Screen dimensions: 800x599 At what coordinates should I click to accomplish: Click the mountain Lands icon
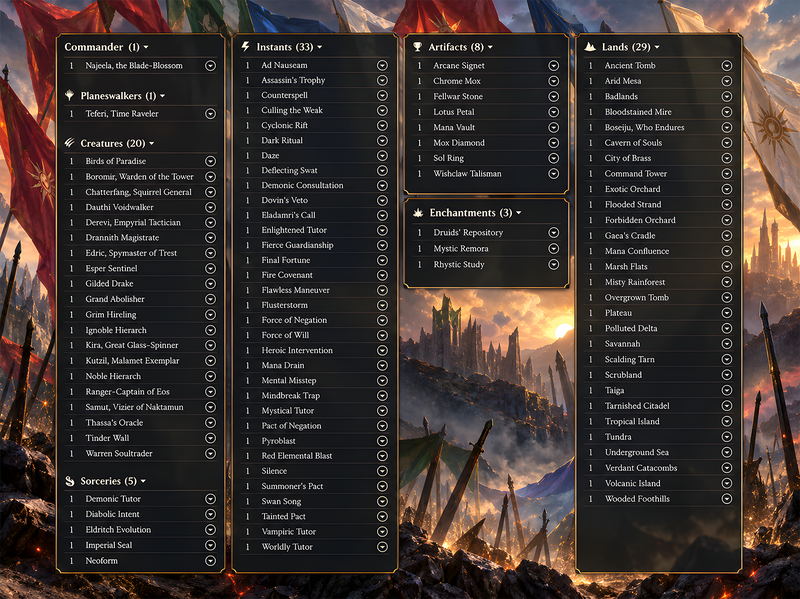pyautogui.click(x=590, y=47)
